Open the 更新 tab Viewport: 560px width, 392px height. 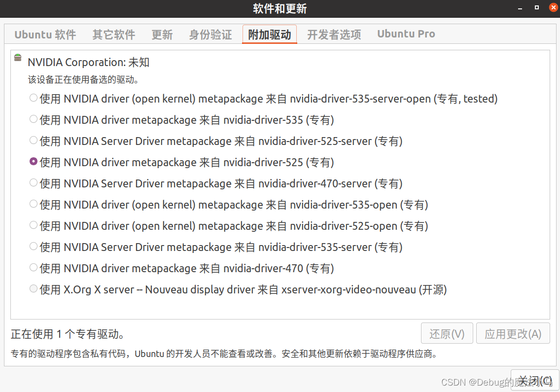[x=162, y=35]
